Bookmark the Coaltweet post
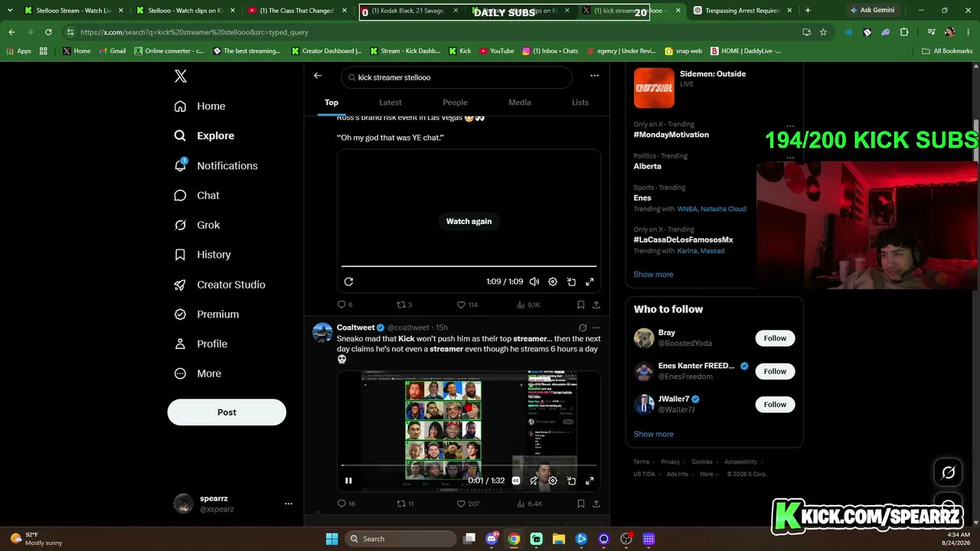 581,504
